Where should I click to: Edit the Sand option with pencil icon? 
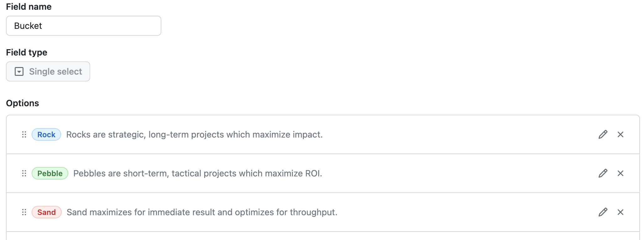[603, 212]
